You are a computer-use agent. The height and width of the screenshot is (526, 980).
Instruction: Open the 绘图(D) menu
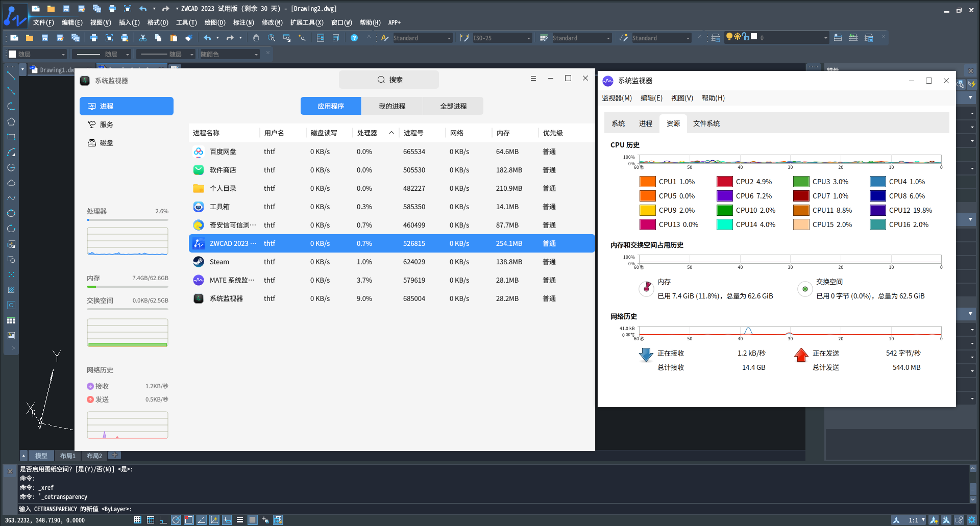[x=214, y=22]
